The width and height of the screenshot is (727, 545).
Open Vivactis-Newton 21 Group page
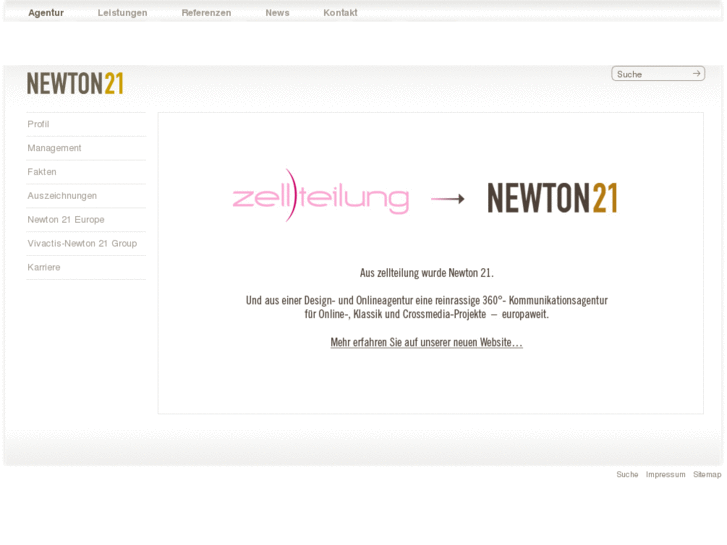(x=82, y=244)
